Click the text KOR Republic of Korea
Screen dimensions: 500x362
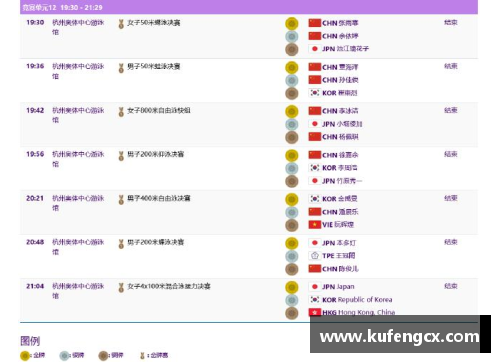357,300
